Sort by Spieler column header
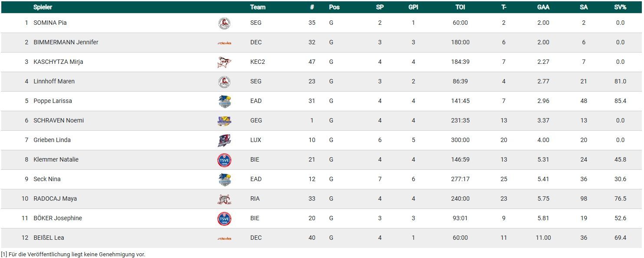 pos(43,7)
